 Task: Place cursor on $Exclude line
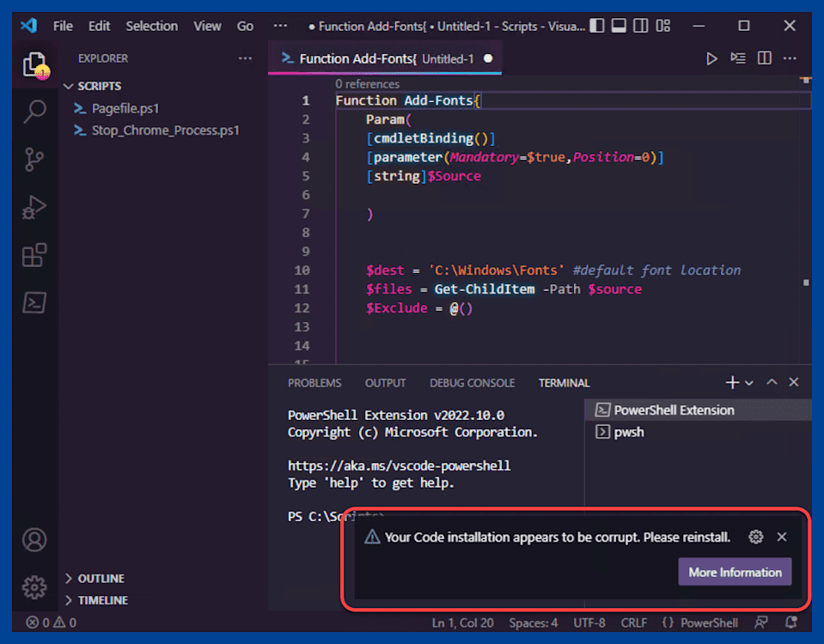(419, 308)
